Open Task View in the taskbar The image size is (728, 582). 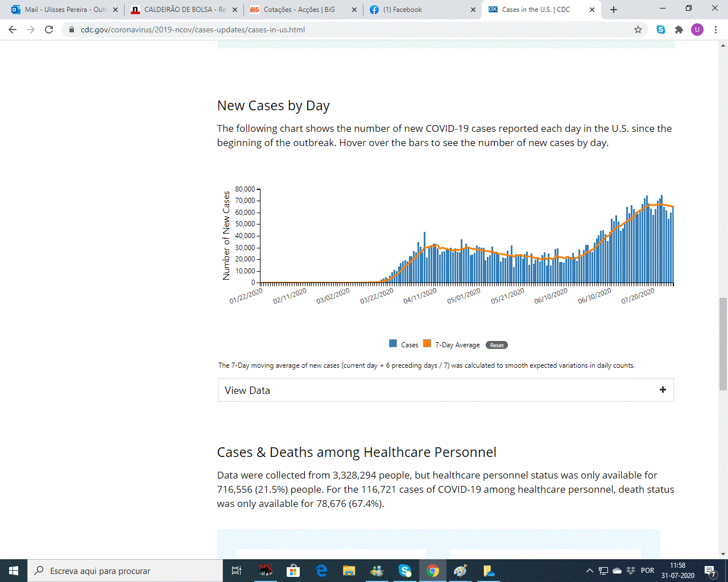point(237,571)
